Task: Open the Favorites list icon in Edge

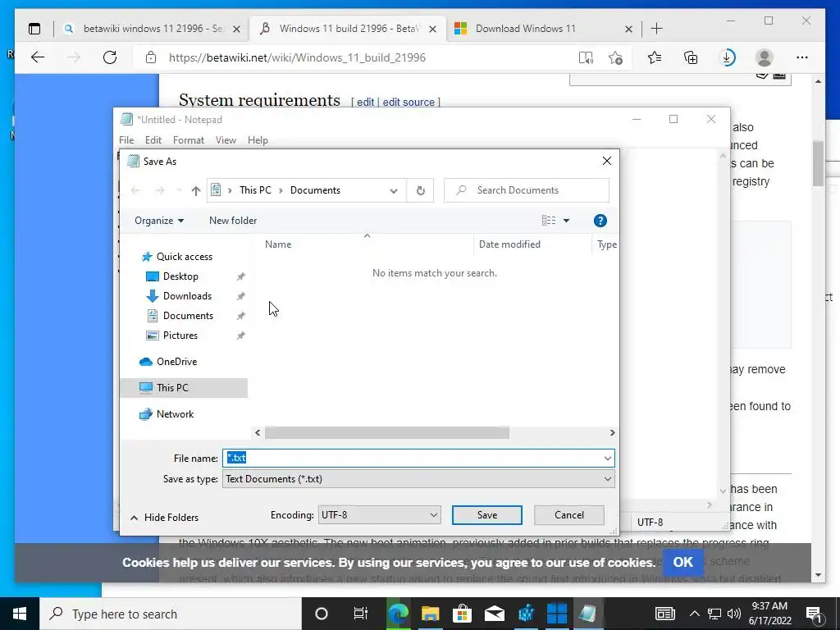Action: (654, 57)
